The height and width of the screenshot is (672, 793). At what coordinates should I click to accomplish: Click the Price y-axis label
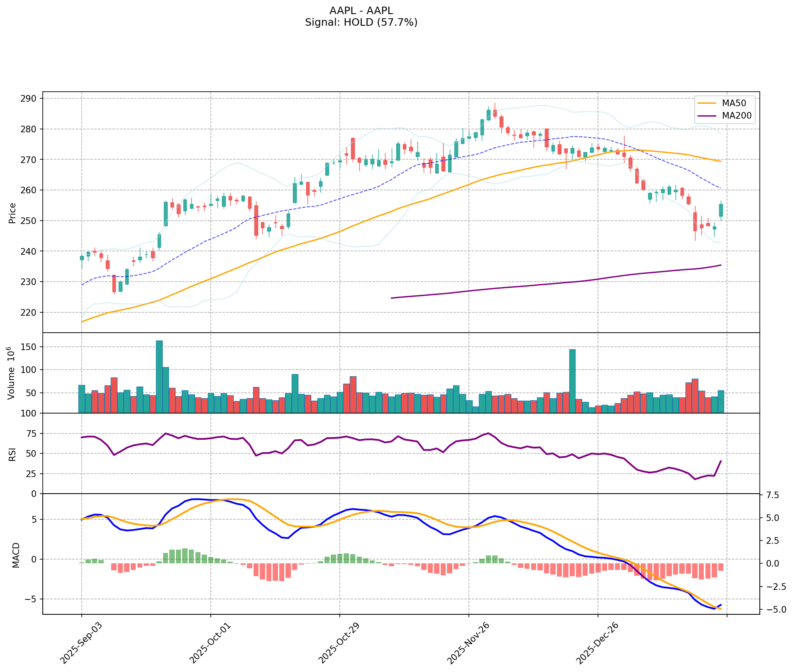(x=12, y=213)
